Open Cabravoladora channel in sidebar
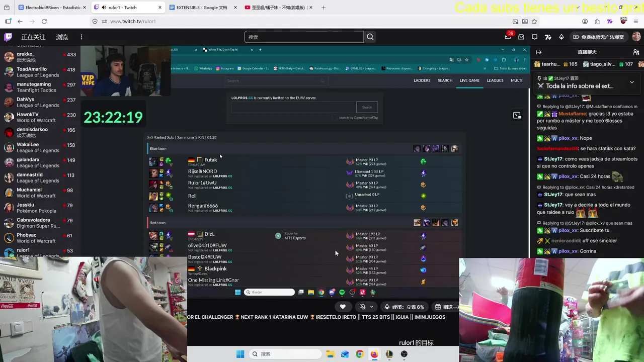644x362 pixels. pos(40,223)
